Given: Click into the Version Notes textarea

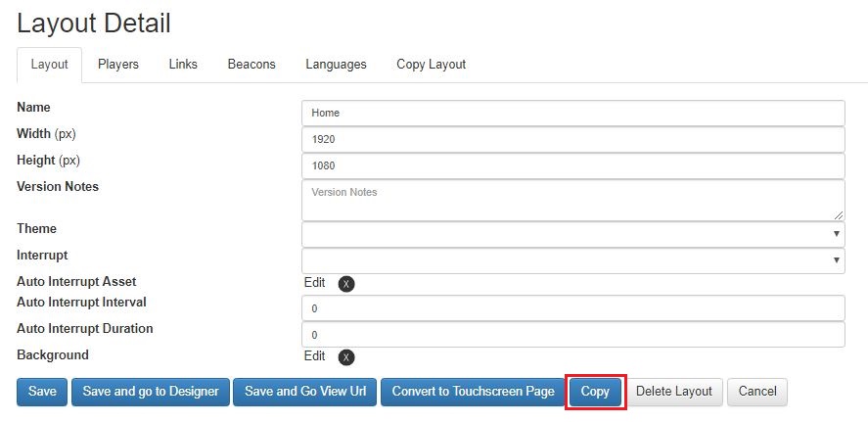Looking at the screenshot, I should pos(572,200).
